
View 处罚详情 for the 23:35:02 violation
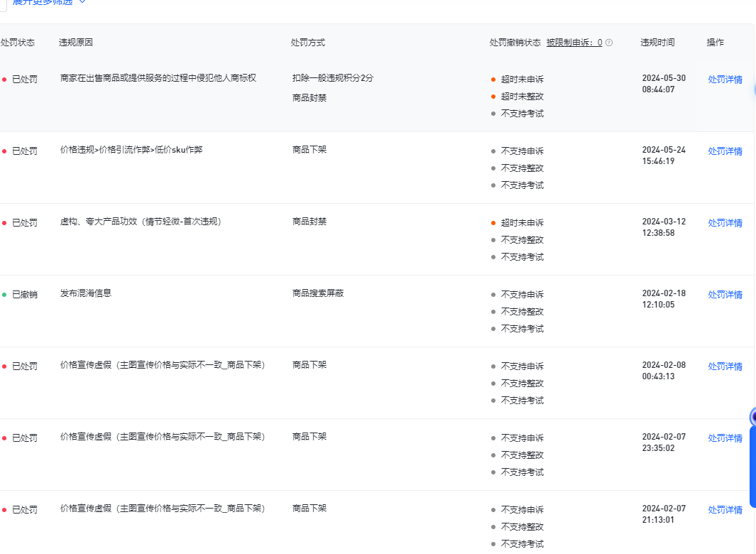point(725,438)
